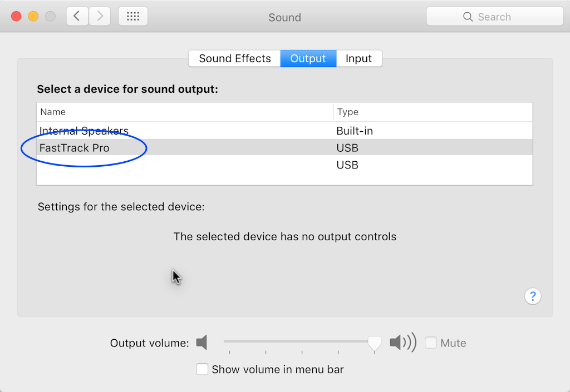Image resolution: width=570 pixels, height=392 pixels.
Task: Open help with the question mark button
Action: pos(533,296)
